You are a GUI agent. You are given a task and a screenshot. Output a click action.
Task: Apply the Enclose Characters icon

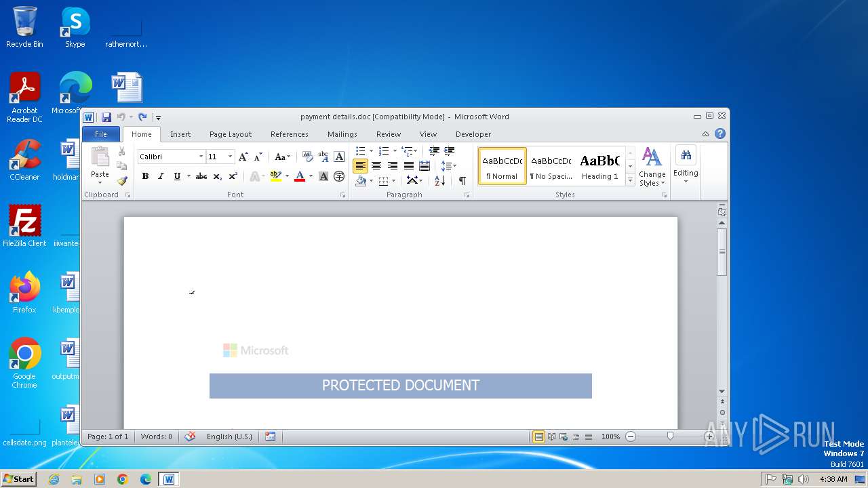click(340, 176)
